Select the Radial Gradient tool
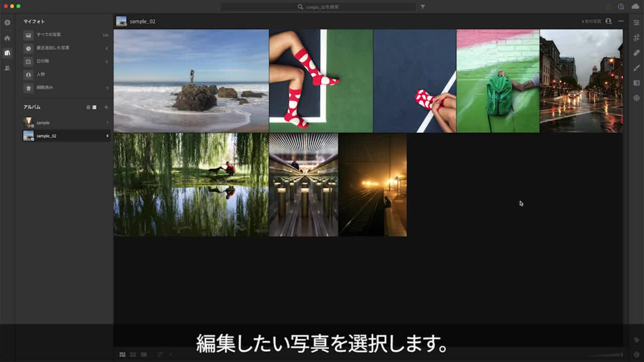This screenshot has height=362, width=644. [x=636, y=98]
